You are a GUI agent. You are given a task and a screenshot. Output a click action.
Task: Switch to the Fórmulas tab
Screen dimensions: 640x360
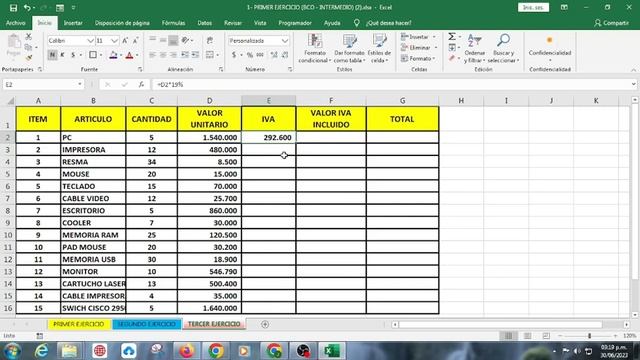[173, 23]
